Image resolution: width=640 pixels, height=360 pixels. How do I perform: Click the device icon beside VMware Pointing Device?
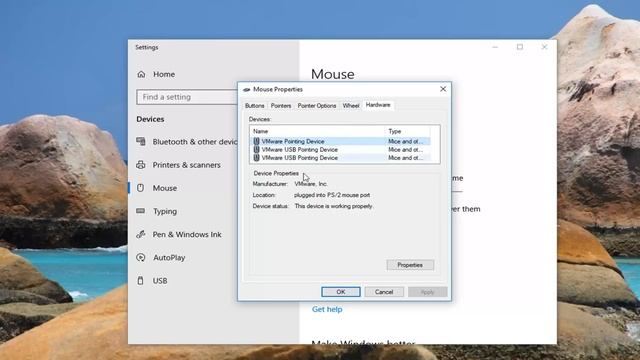click(256, 141)
